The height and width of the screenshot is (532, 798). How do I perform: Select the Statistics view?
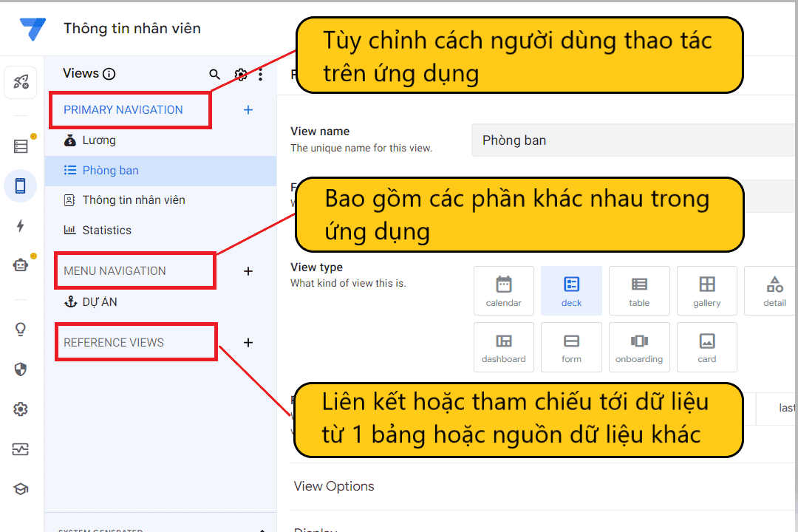click(x=106, y=230)
